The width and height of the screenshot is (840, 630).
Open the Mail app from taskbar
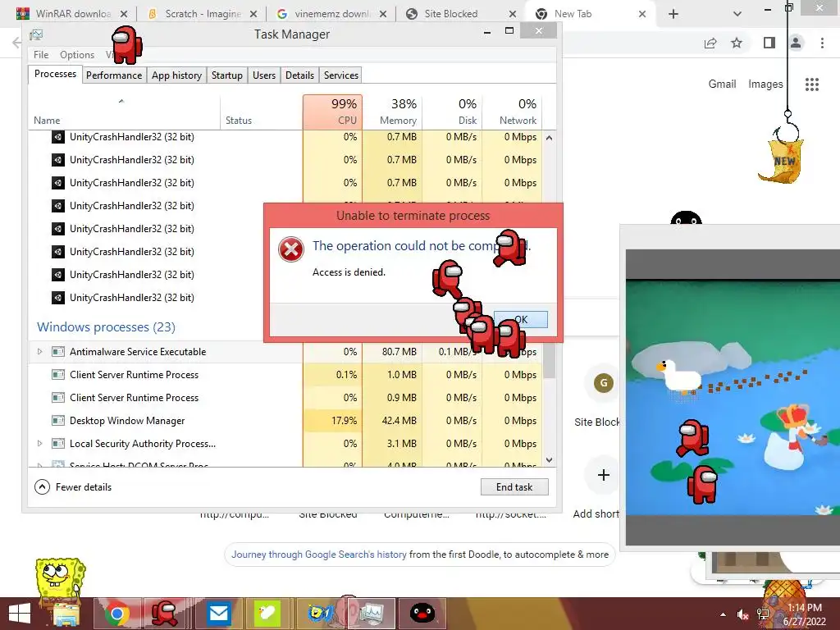coord(218,614)
